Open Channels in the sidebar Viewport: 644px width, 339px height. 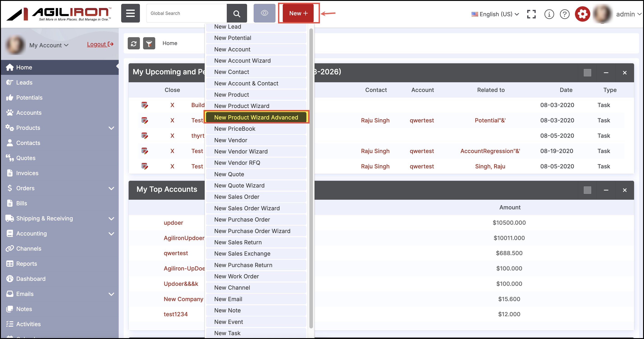point(60,249)
